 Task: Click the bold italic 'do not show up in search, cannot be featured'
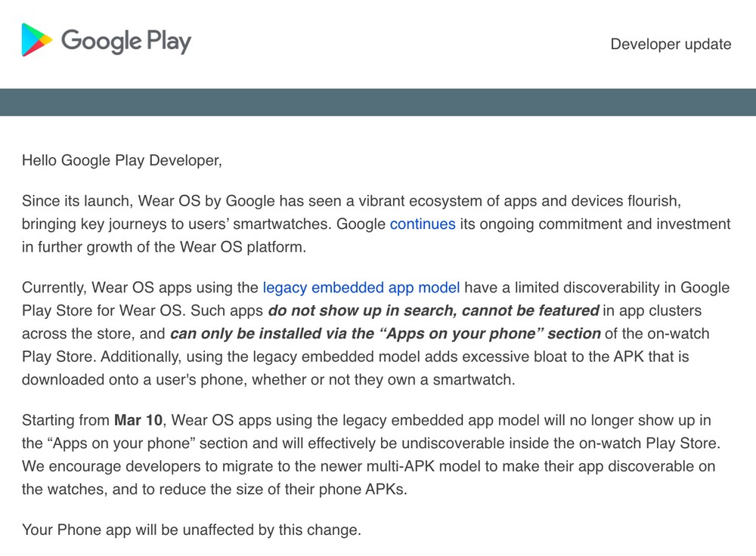pyautogui.click(x=433, y=310)
